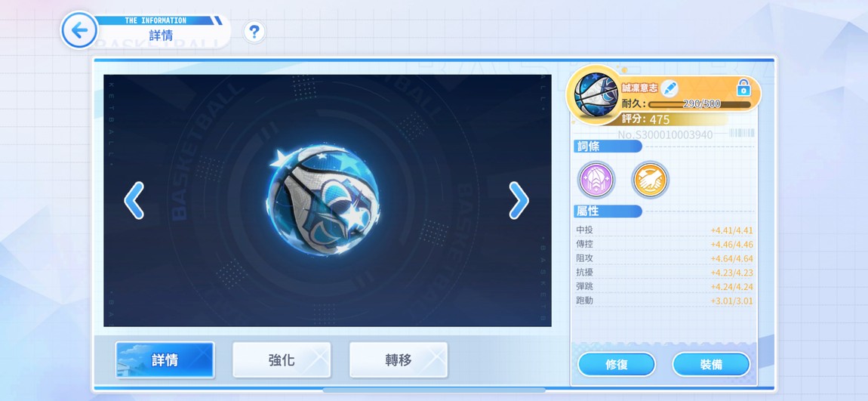Select the 中投 attribute row

[x=664, y=230]
